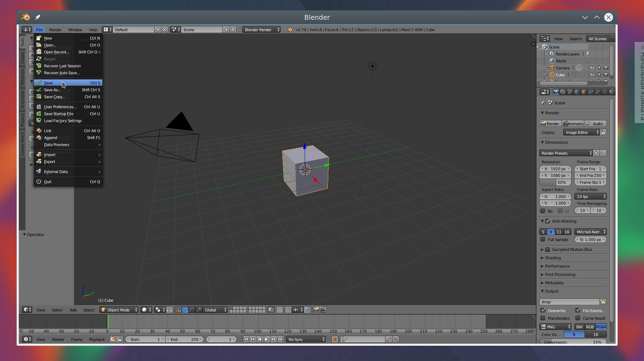This screenshot has width=644, height=361.
Task: Jump to the end frame button
Action: (x=281, y=339)
